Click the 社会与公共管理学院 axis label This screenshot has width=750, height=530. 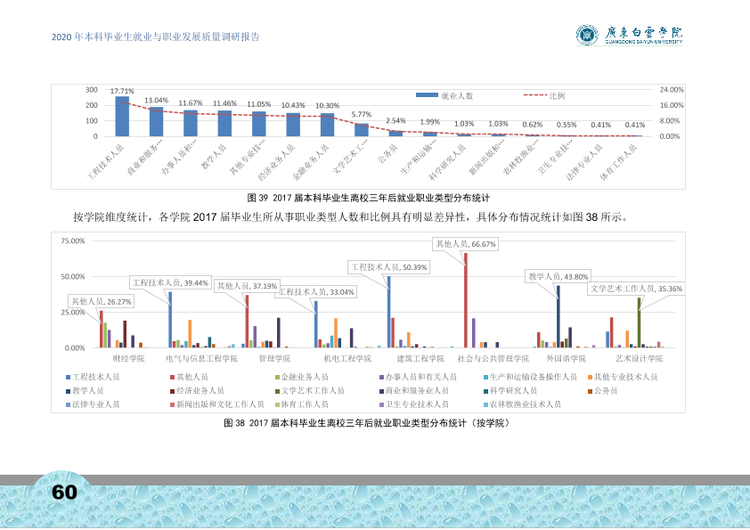[x=493, y=358]
